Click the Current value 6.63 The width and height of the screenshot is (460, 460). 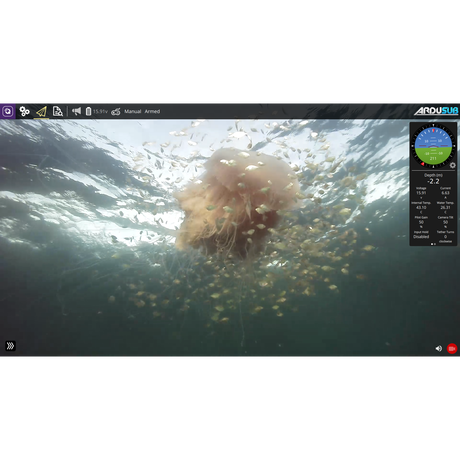tap(445, 193)
